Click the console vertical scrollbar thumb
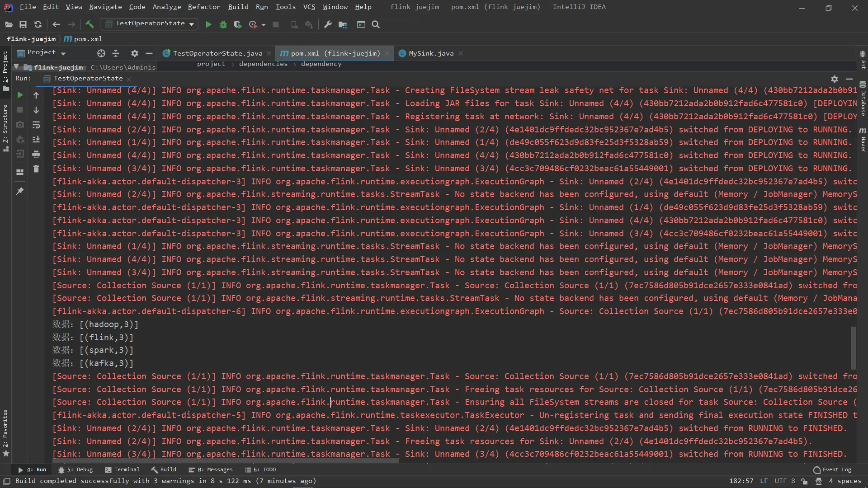The image size is (868, 488). (853, 348)
